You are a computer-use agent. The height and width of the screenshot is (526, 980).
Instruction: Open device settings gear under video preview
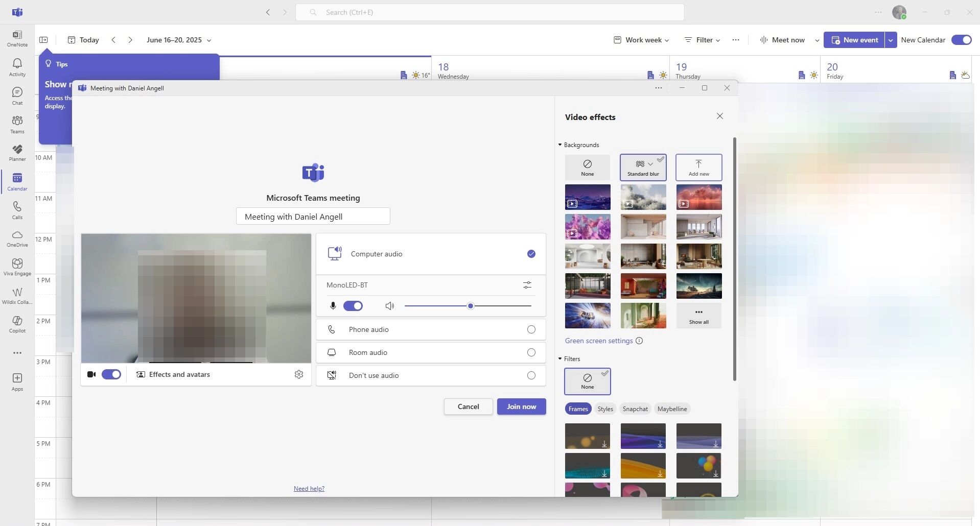click(299, 374)
